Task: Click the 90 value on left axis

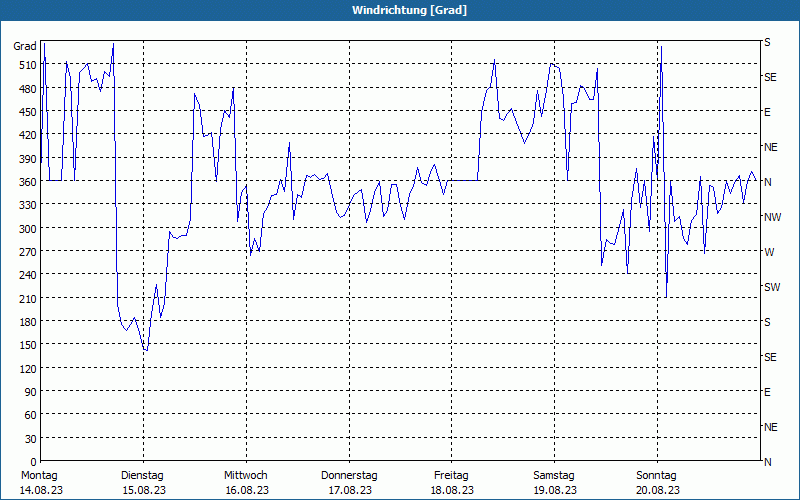Action: pyautogui.click(x=31, y=392)
